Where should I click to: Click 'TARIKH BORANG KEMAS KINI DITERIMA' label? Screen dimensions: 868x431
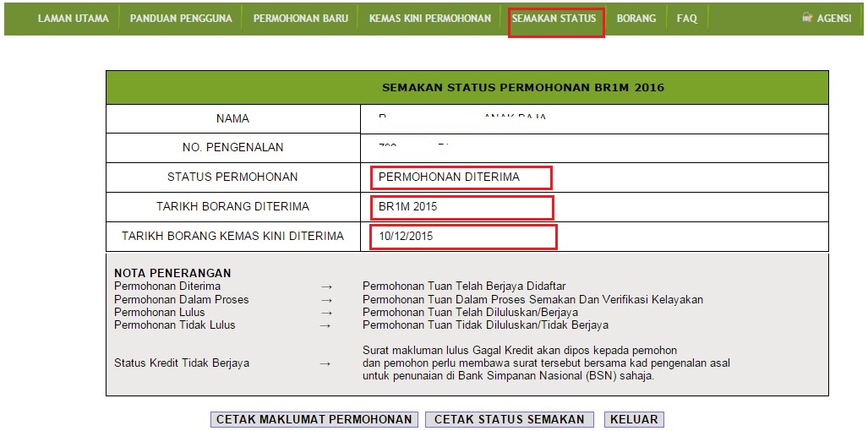232,237
